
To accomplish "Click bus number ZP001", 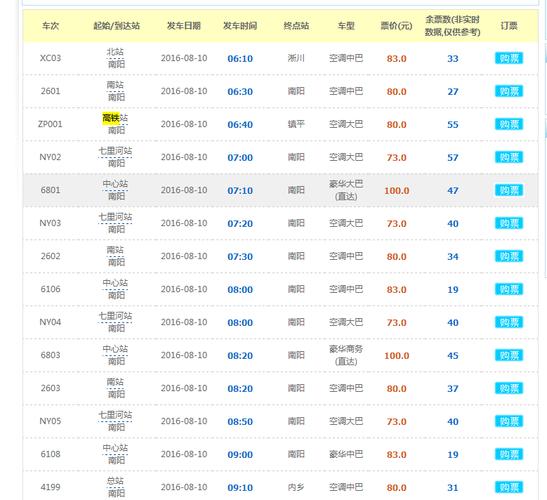I will 50,124.
